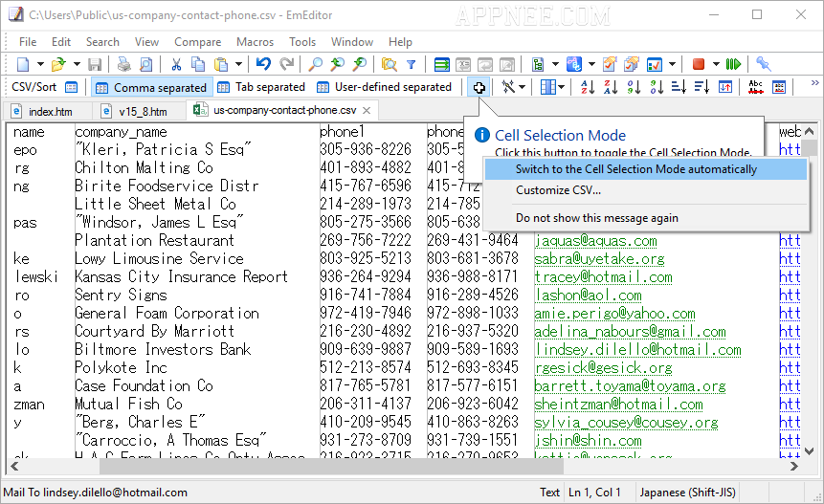824x504 pixels.
Task: Choose Customize CSV... option
Action: (646, 190)
